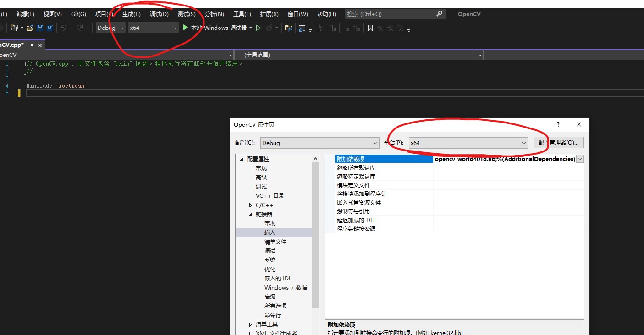Click the find in files icon
The image size is (644, 335).
[288, 28]
